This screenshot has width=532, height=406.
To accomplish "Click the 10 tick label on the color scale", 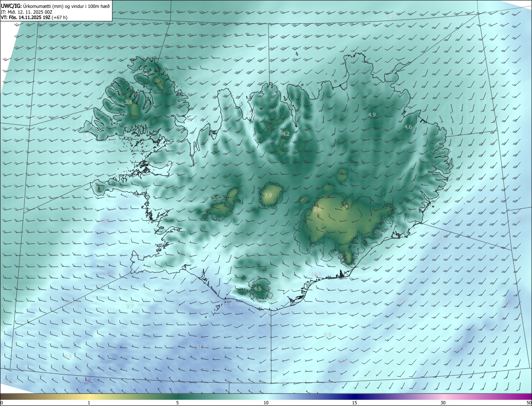I will point(266,403).
